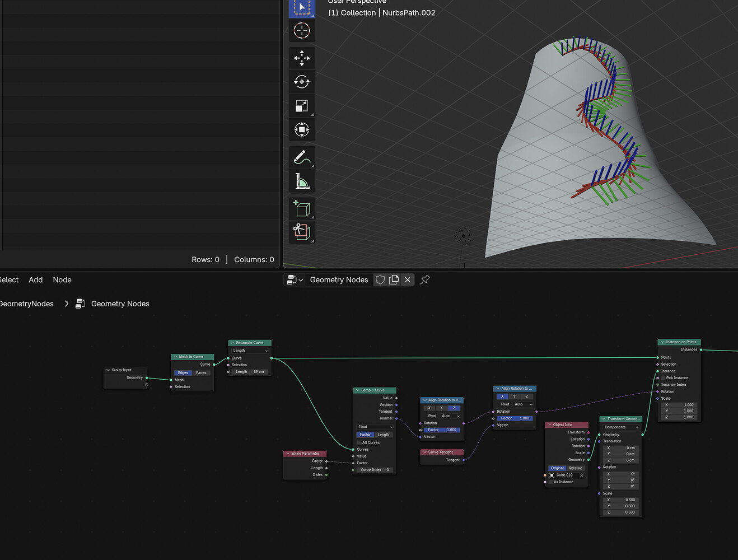Image resolution: width=738 pixels, height=560 pixels.
Task: Open the Float data type dropdown
Action: (x=375, y=427)
